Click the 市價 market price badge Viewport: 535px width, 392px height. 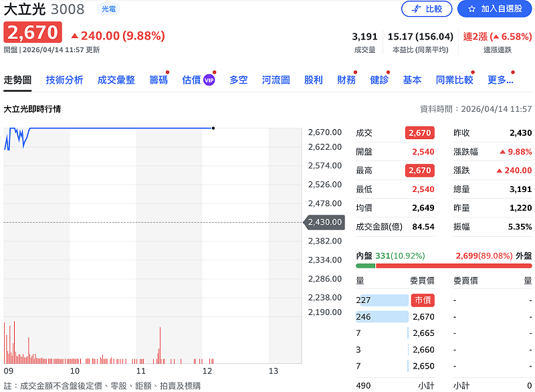(x=423, y=300)
